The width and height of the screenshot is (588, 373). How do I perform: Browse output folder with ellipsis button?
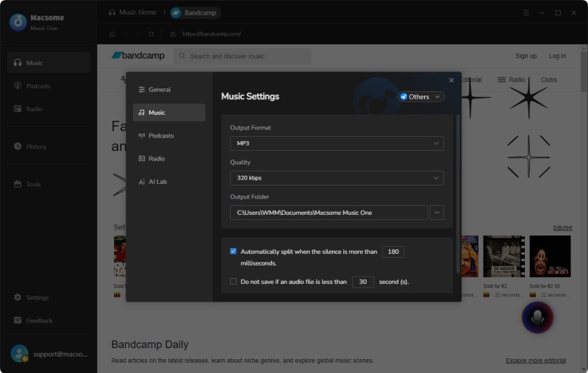pos(437,213)
